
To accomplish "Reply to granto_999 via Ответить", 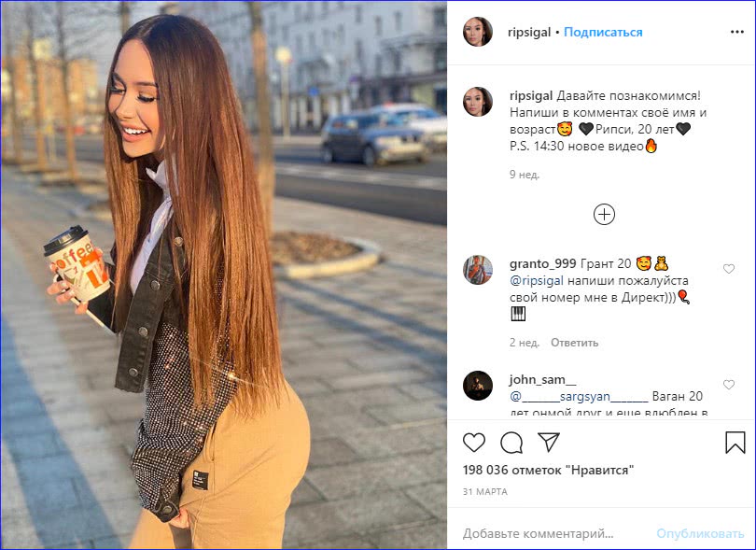I will [574, 343].
